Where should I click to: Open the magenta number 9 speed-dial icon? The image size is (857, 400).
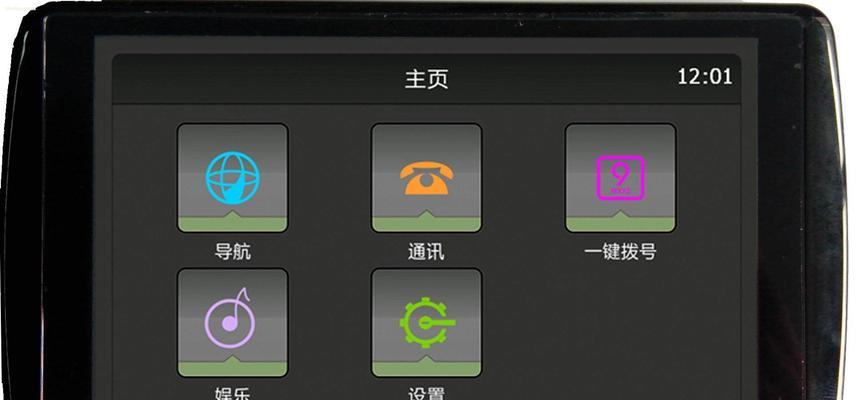click(x=620, y=178)
